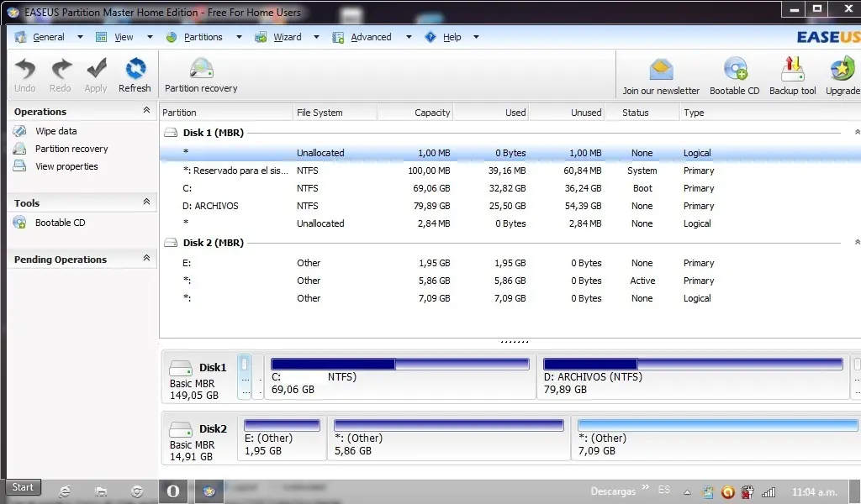Select the C: 69,06 GB block in disk map
861x504 pixels.
click(x=399, y=377)
